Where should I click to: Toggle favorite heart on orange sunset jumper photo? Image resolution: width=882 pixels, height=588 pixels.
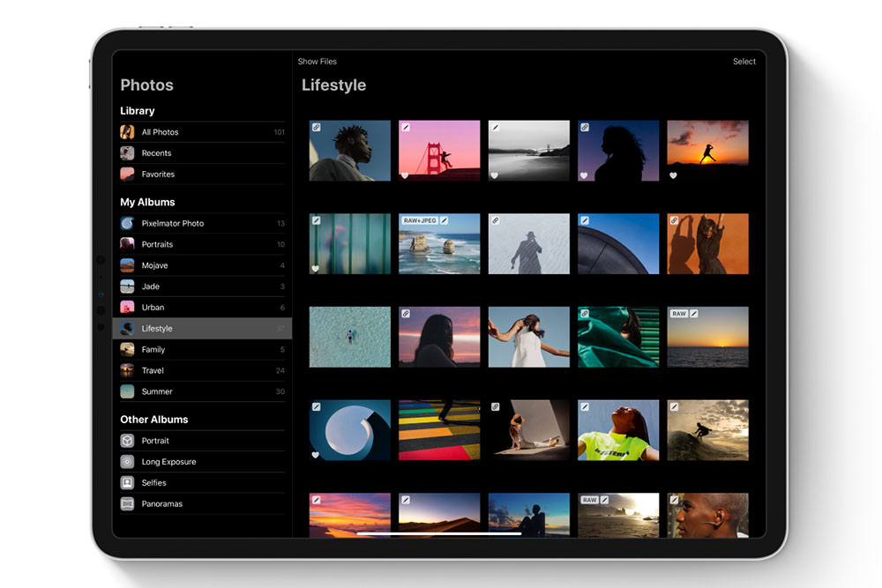[674, 175]
